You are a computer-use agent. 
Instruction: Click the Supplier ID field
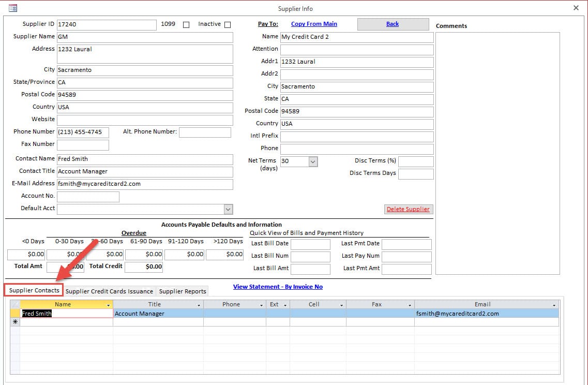(107, 25)
